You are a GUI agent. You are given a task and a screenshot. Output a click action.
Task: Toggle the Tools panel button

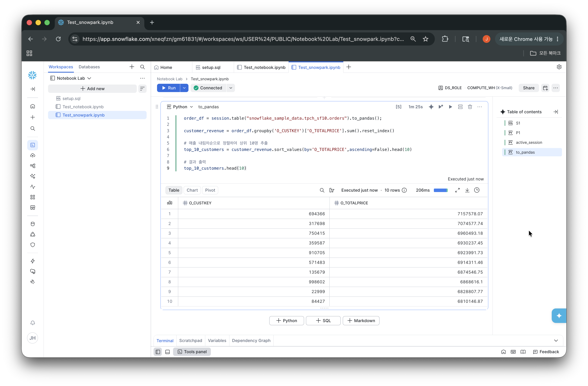click(192, 352)
